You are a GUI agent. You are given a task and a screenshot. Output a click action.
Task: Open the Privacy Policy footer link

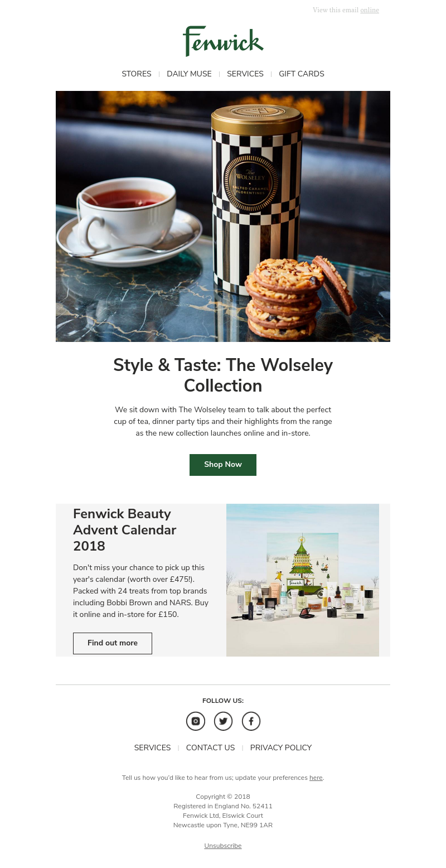pyautogui.click(x=281, y=748)
